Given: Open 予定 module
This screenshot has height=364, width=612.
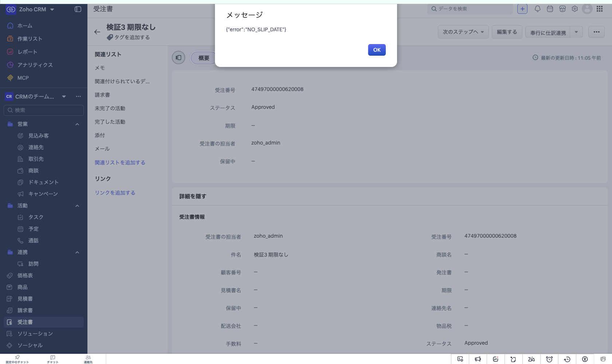Looking at the screenshot, I should click(34, 229).
